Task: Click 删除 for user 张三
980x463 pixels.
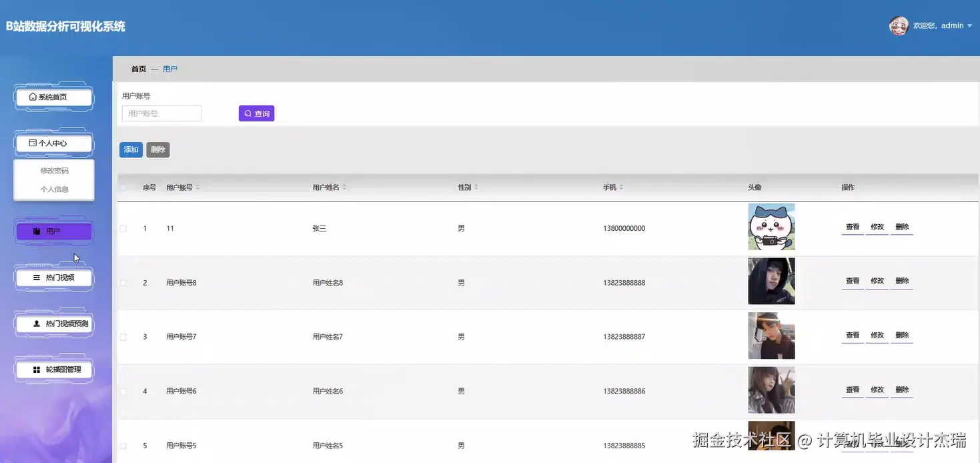Action: 902,227
